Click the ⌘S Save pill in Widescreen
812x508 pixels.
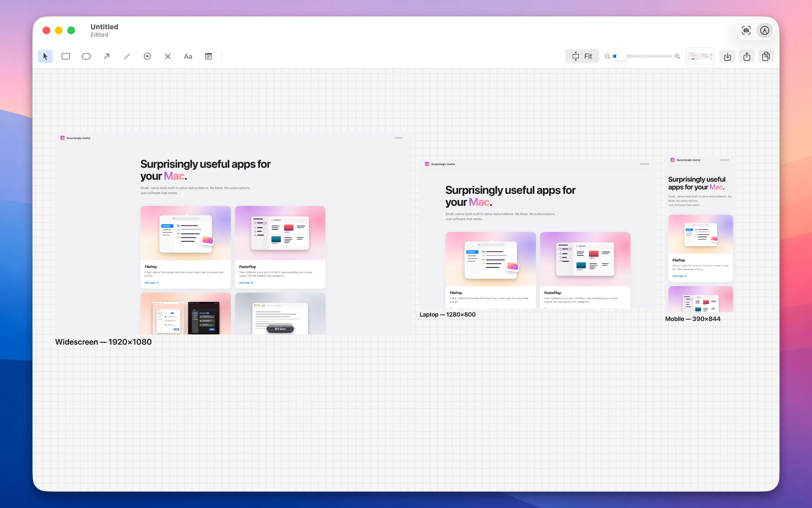click(x=280, y=329)
